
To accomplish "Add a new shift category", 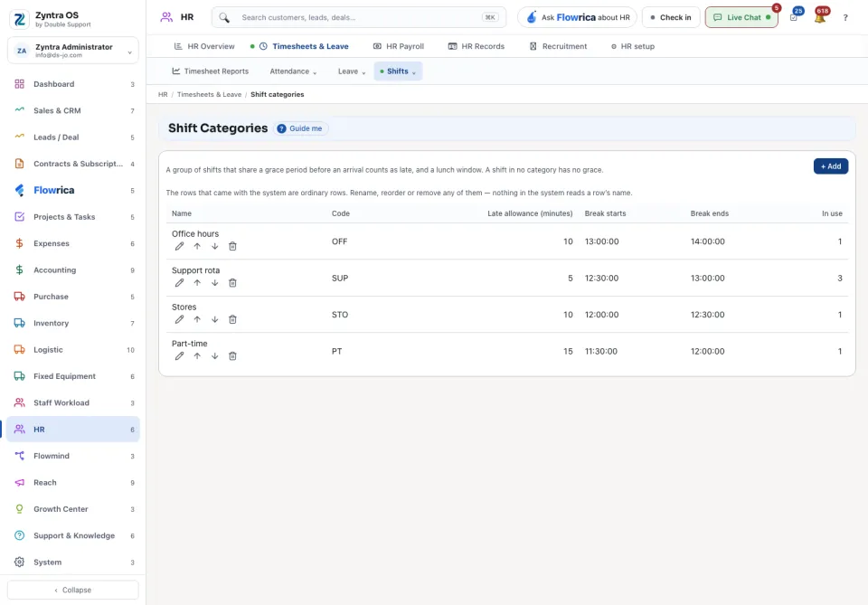I will 830,166.
